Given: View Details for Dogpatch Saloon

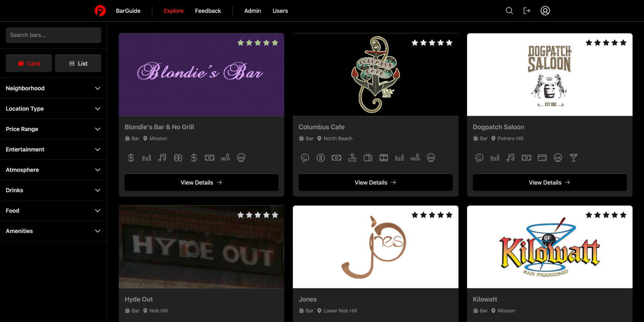Looking at the screenshot, I should [x=550, y=182].
